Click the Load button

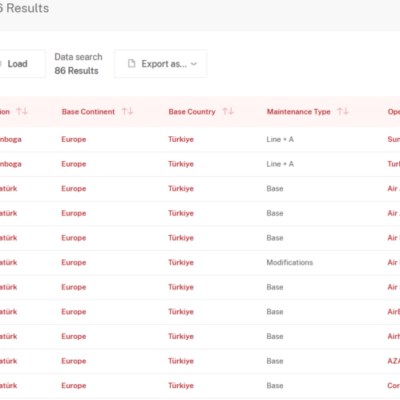(20, 64)
